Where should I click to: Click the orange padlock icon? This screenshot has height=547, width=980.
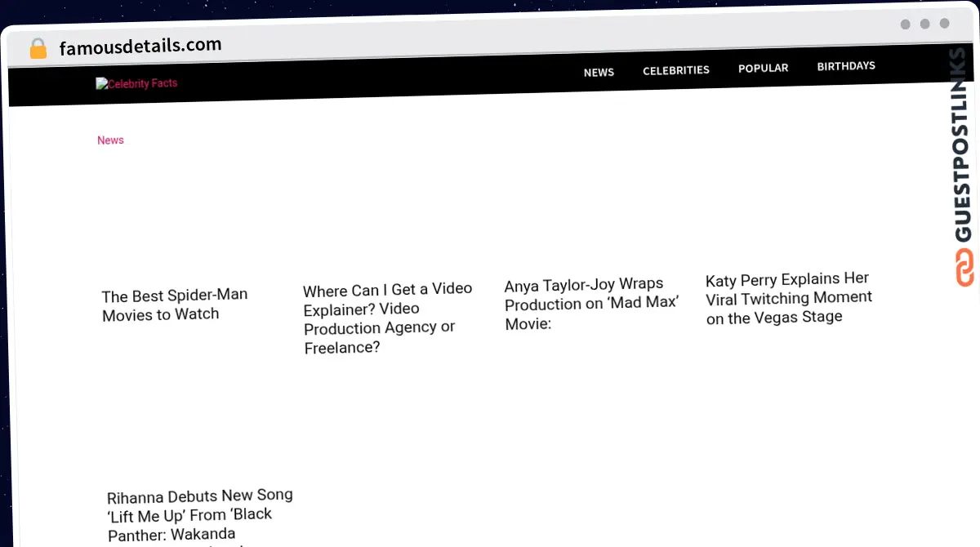click(38, 49)
